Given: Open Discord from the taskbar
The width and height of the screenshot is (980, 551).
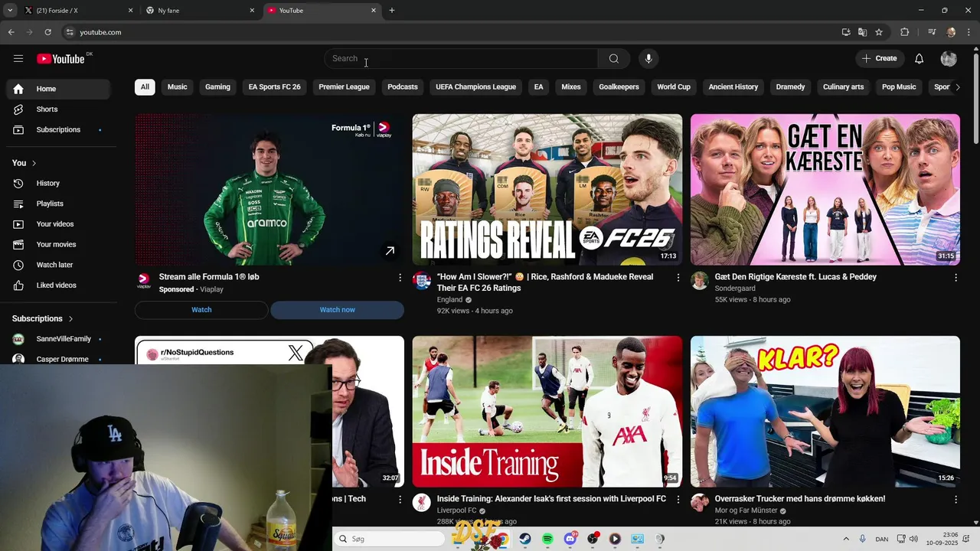Looking at the screenshot, I should point(570,539).
